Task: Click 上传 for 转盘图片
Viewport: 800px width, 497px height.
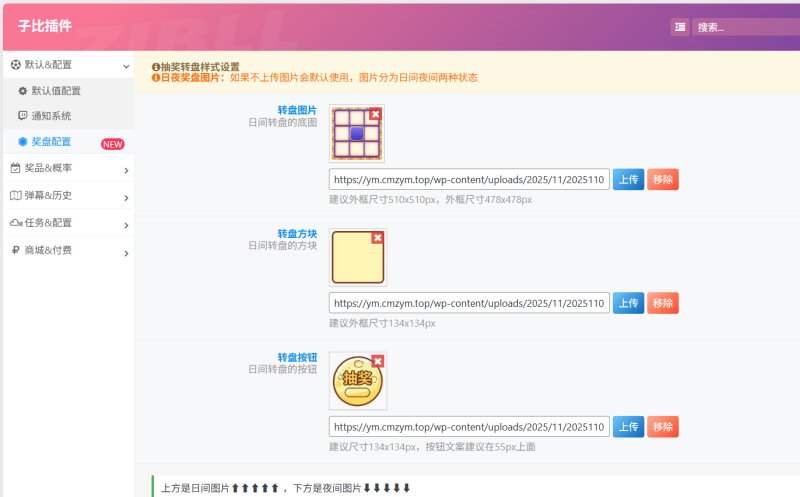Action: coord(629,180)
